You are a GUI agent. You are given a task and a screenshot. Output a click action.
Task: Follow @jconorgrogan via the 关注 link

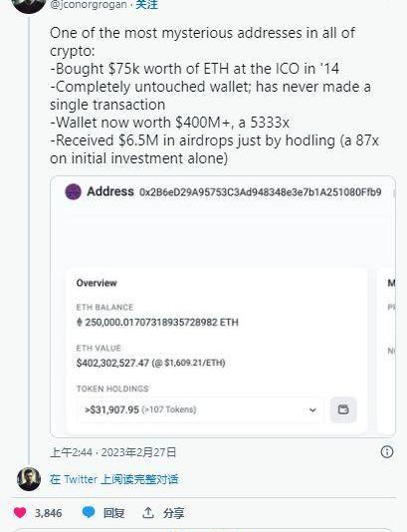point(146,5)
